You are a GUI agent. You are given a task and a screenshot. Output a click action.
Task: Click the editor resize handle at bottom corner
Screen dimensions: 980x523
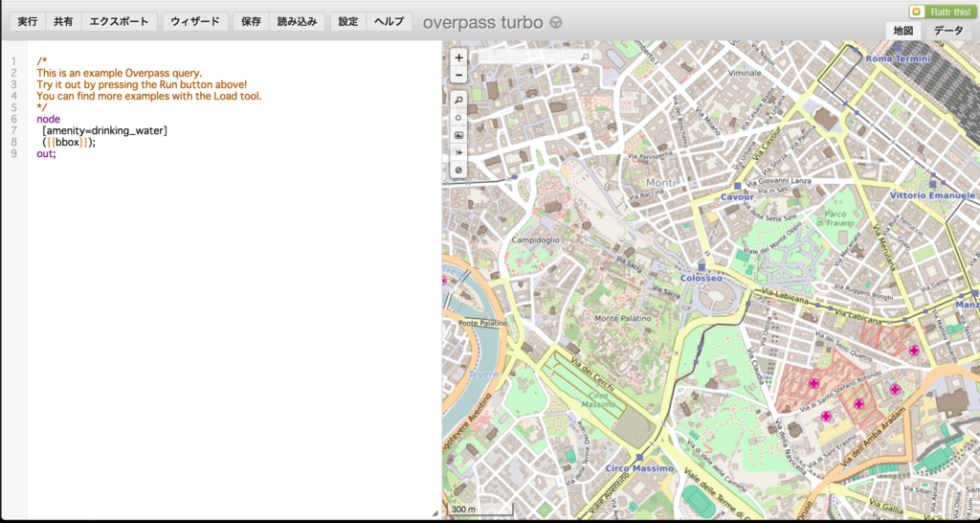(x=435, y=513)
